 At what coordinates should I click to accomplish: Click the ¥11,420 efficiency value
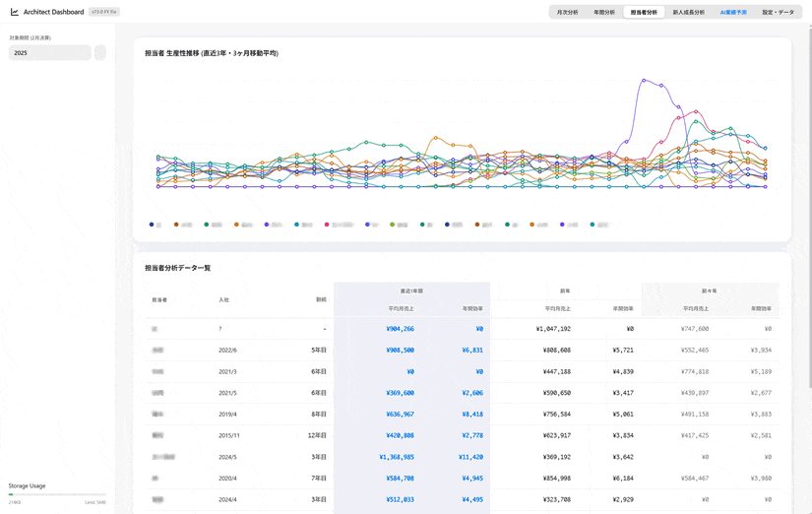click(470, 457)
